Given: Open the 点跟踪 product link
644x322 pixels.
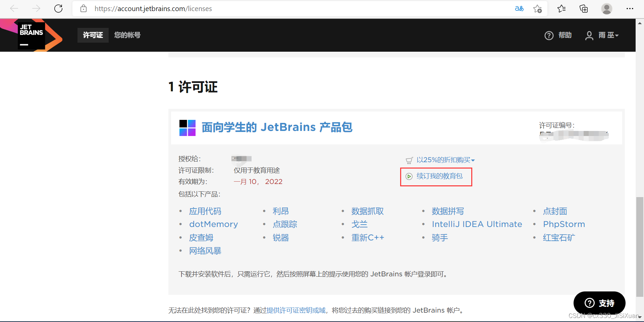Looking at the screenshot, I should [x=285, y=224].
